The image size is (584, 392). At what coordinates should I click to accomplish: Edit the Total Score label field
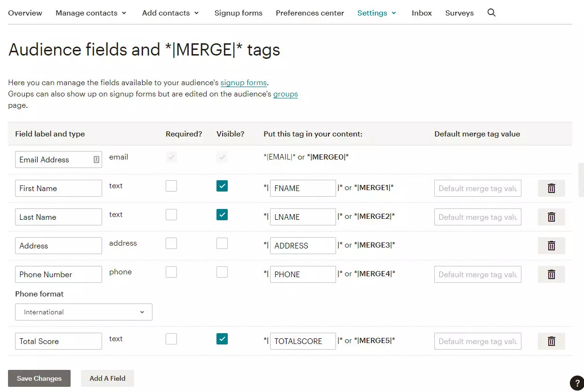[58, 341]
